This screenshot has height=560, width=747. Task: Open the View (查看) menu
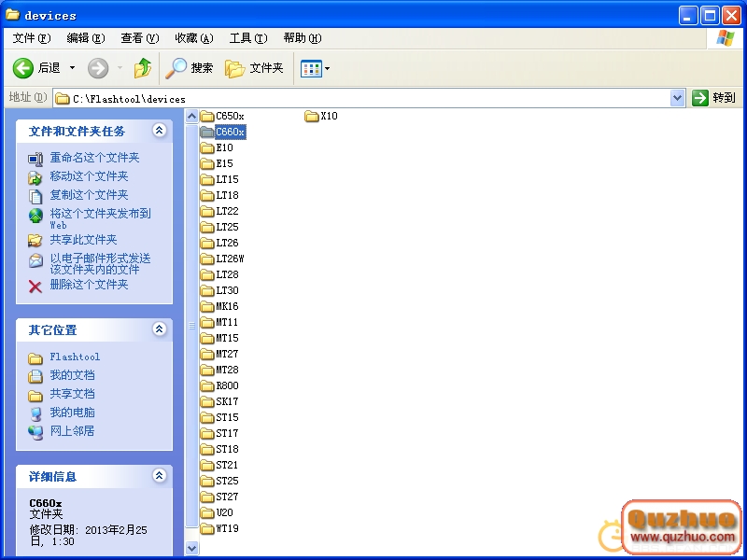tap(139, 38)
